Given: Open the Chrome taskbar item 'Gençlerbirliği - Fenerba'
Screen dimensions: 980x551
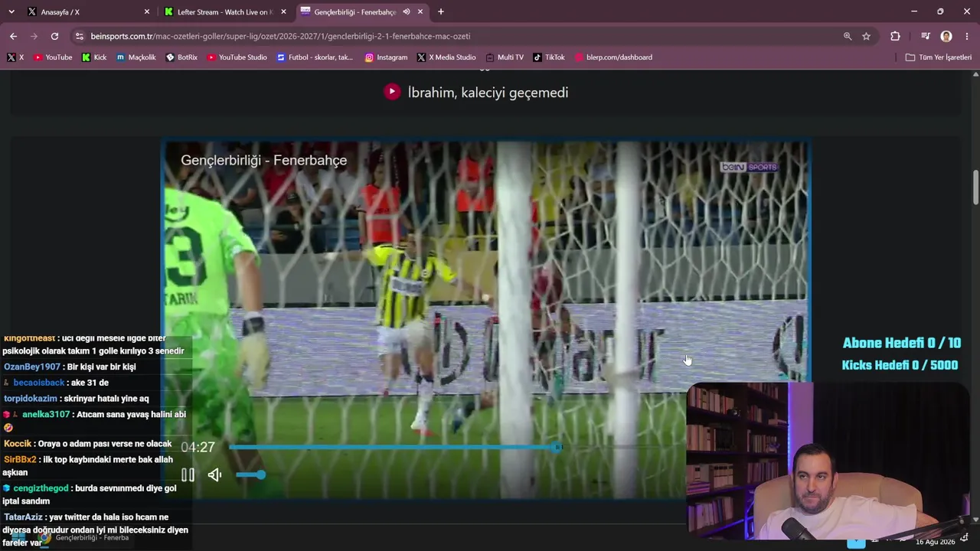Looking at the screenshot, I should (x=85, y=538).
